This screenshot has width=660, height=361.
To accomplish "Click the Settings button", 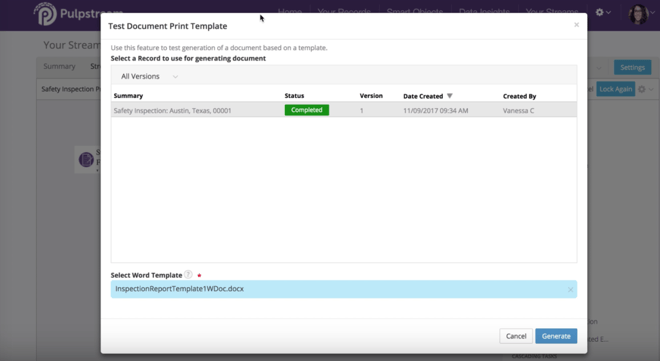I will click(x=632, y=67).
